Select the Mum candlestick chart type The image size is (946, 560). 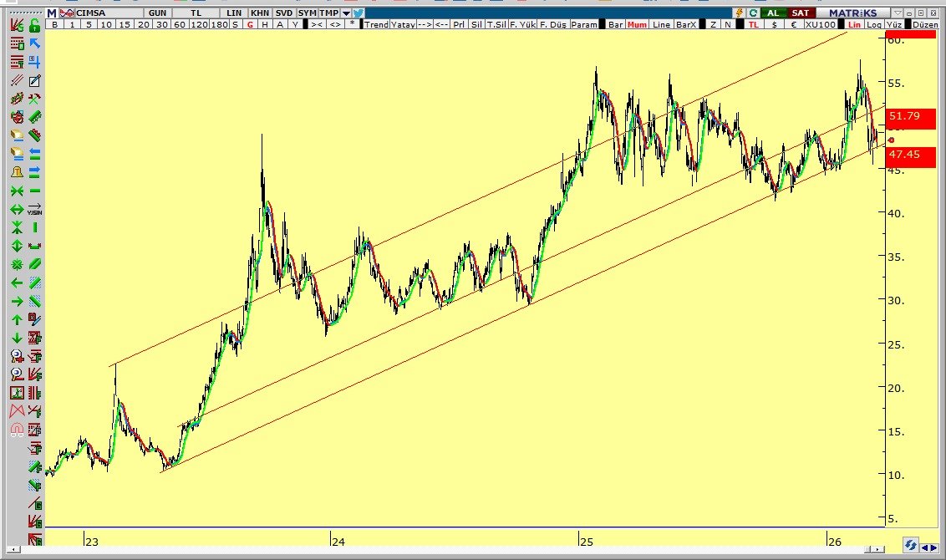[x=637, y=24]
